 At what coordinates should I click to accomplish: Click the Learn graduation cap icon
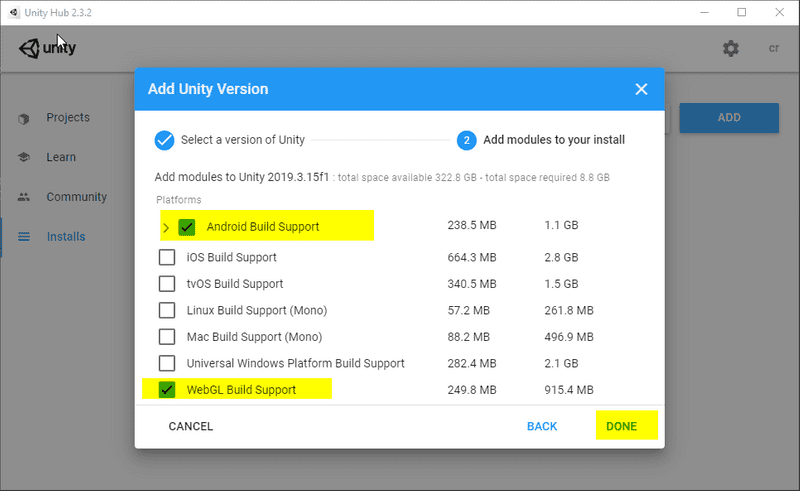click(23, 157)
